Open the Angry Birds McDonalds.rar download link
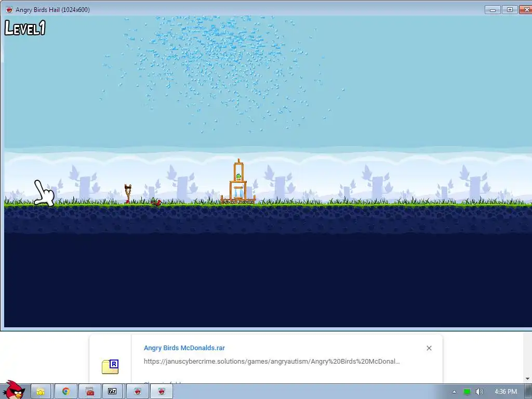The width and height of the screenshot is (532, 399). pyautogui.click(x=184, y=348)
